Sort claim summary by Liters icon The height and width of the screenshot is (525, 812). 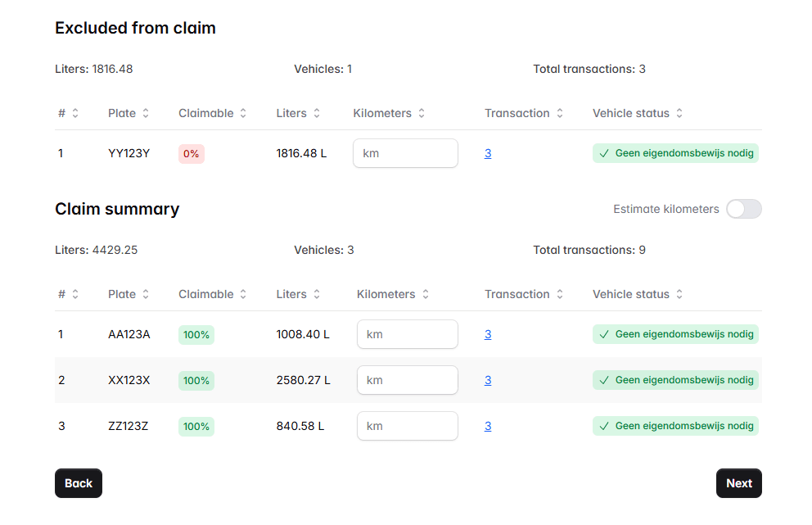(317, 295)
